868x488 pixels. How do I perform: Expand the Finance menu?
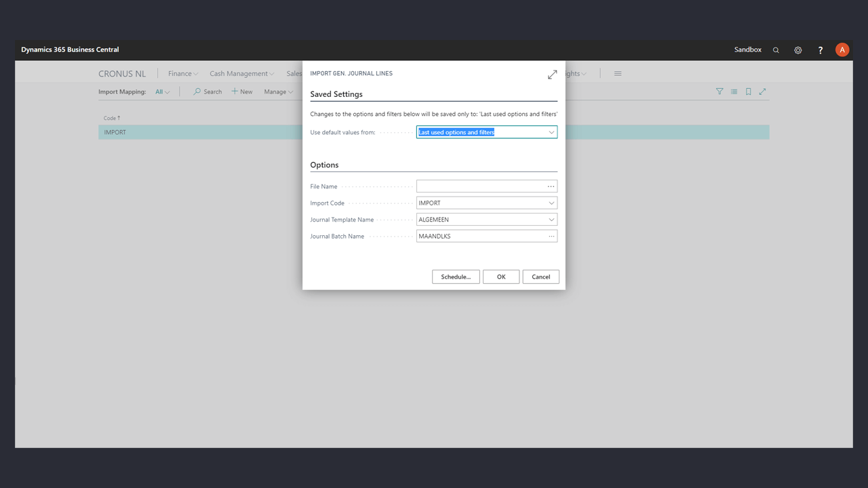183,73
